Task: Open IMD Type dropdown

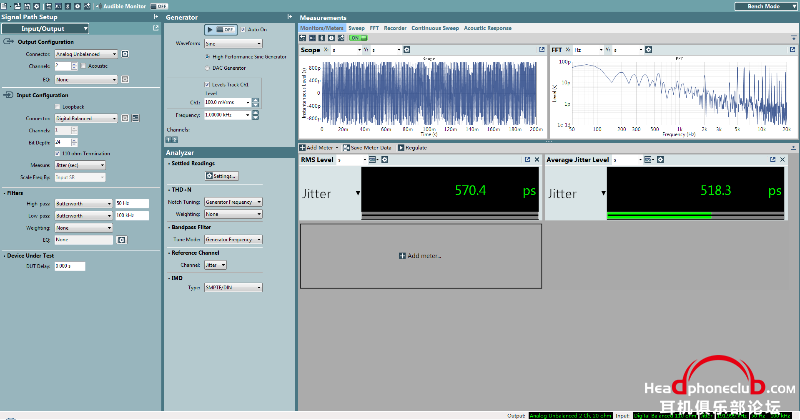Action: point(233,288)
